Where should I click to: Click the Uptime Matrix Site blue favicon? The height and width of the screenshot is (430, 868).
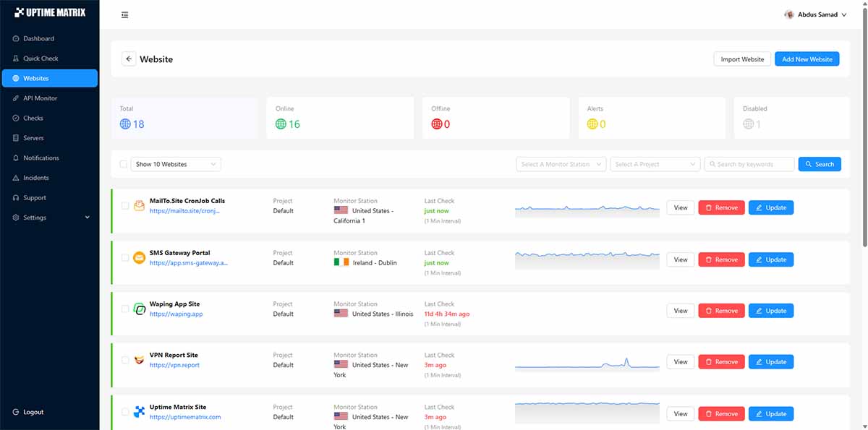tap(139, 412)
